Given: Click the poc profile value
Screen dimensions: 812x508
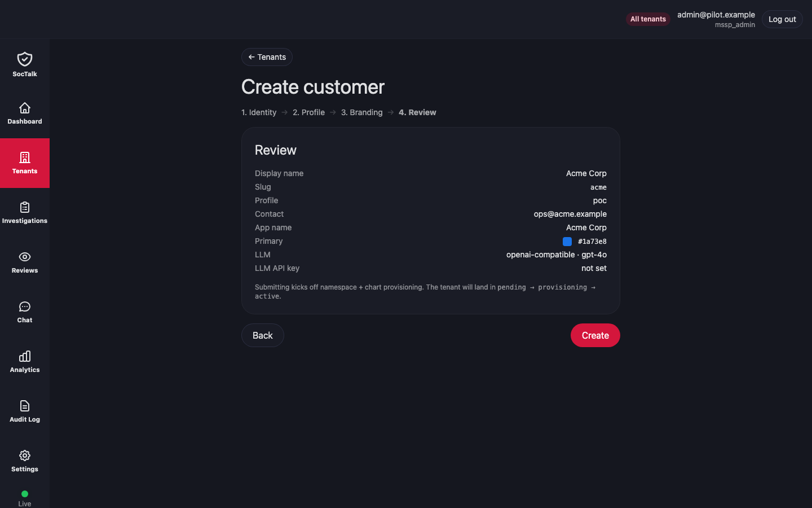Looking at the screenshot, I should [599, 200].
